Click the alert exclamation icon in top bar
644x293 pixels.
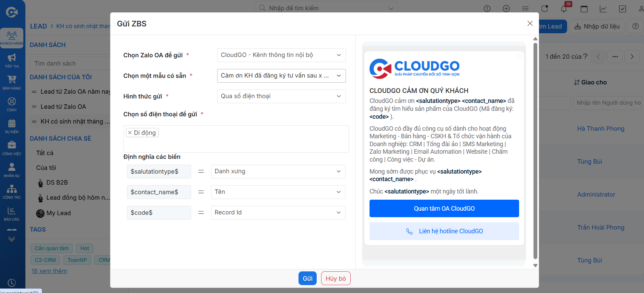coord(487,9)
